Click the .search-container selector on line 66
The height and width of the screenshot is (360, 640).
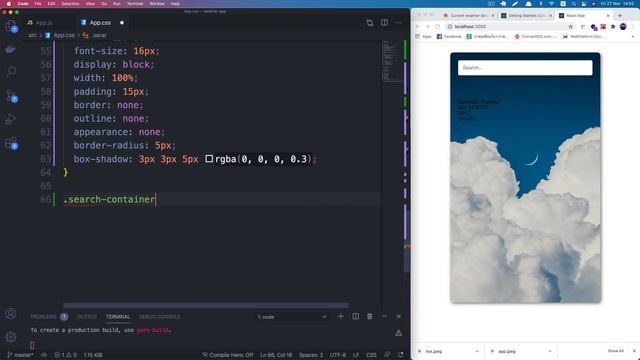click(109, 200)
